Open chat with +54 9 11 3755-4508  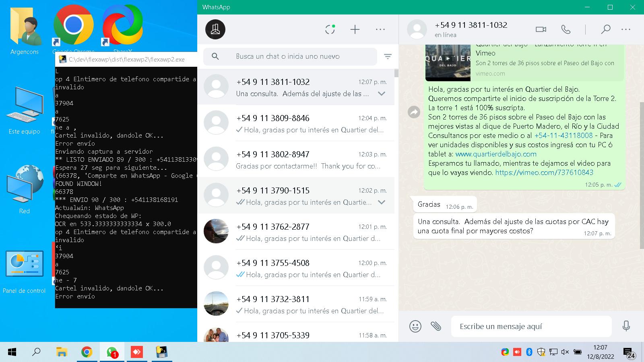pyautogui.click(x=296, y=268)
